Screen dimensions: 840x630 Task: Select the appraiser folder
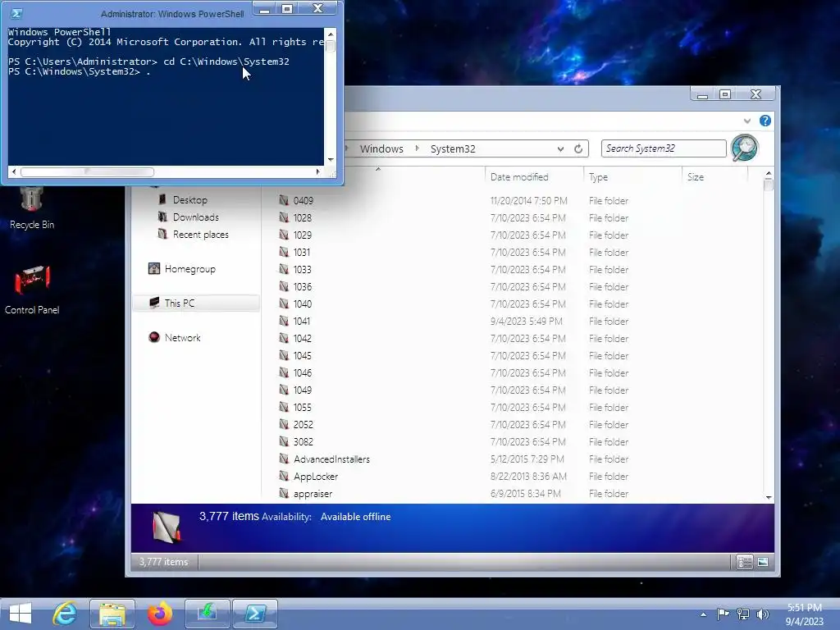tap(313, 493)
